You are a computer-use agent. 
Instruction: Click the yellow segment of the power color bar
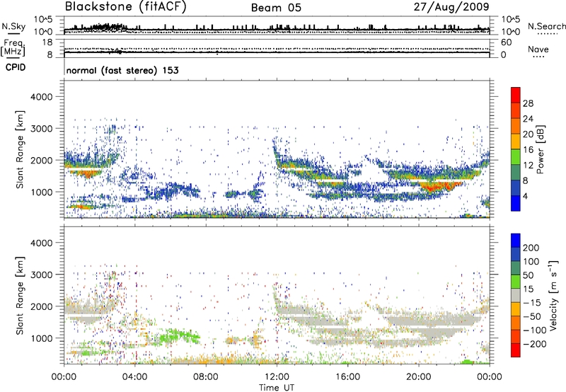click(516, 141)
